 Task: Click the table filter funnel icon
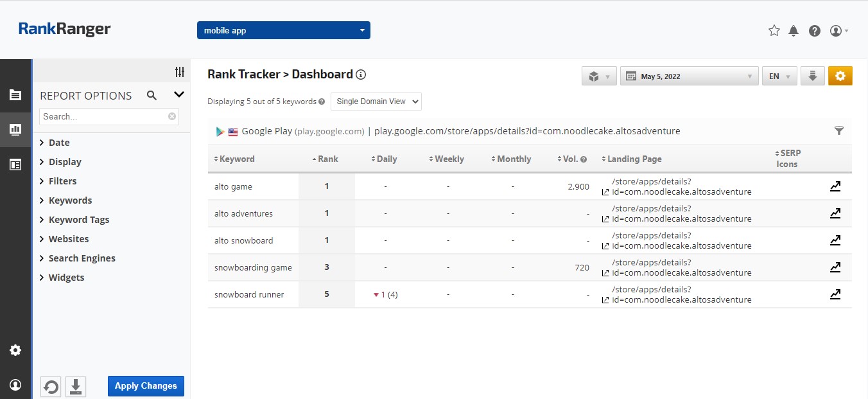838,131
